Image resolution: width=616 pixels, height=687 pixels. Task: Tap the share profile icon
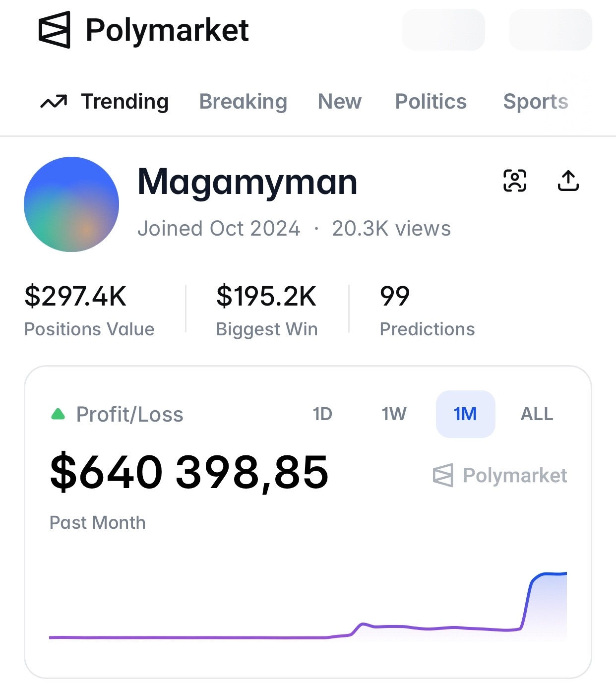(x=568, y=181)
